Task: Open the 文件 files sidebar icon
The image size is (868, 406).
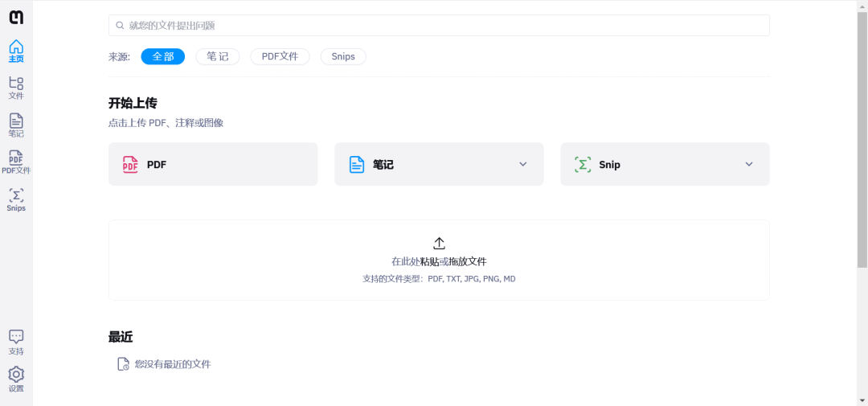Action: (x=16, y=88)
